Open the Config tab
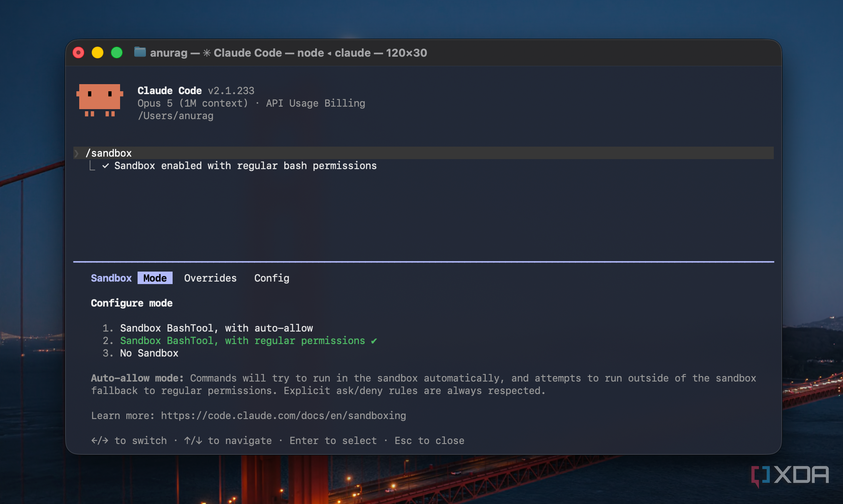This screenshot has width=843, height=504. [x=272, y=278]
